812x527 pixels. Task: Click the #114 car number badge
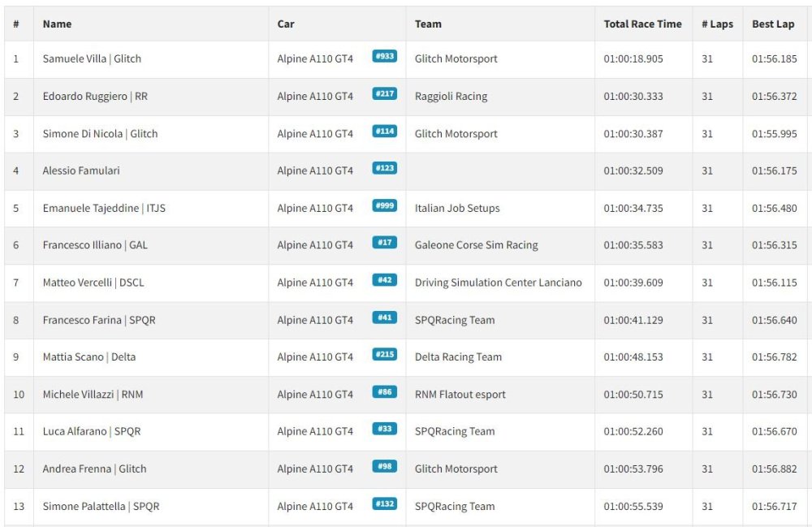click(x=384, y=131)
